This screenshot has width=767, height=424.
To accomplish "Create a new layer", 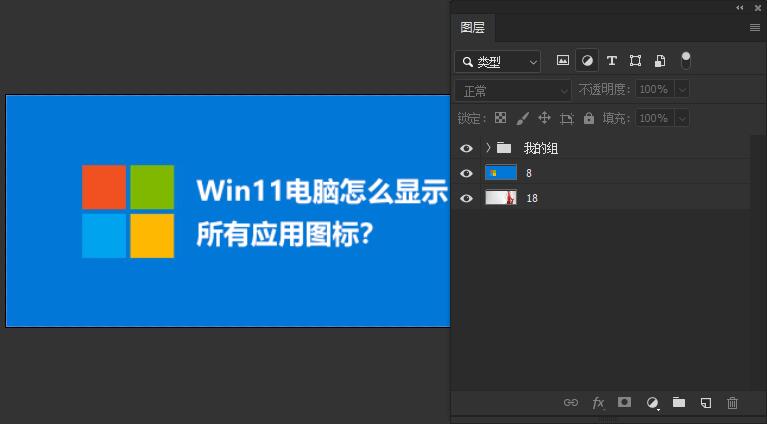I will tap(706, 402).
